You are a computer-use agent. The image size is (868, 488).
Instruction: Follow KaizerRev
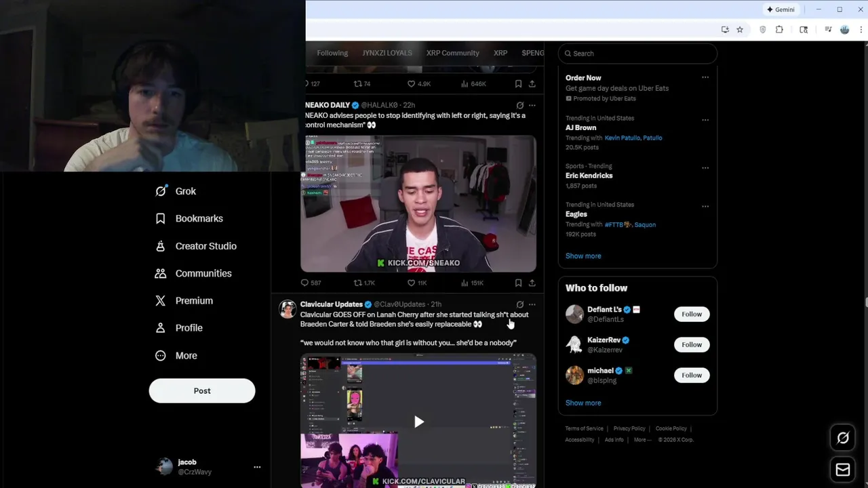[x=692, y=344]
